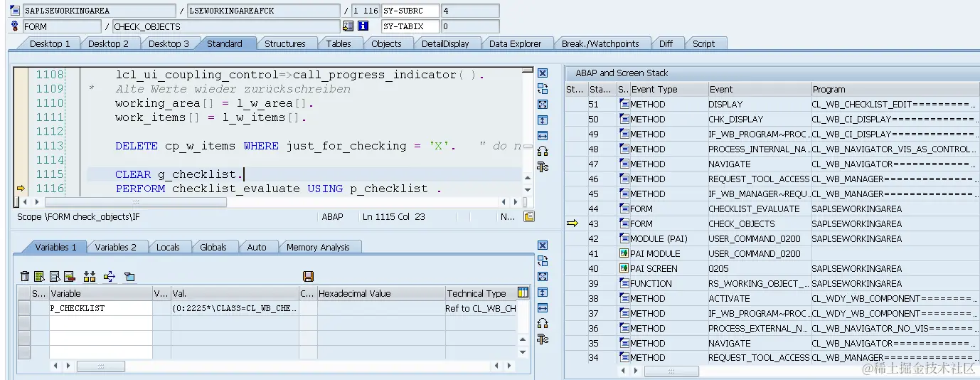
Task: Click the P_CHECKLIST value cell starting {0:2225*
Action: 235,308
